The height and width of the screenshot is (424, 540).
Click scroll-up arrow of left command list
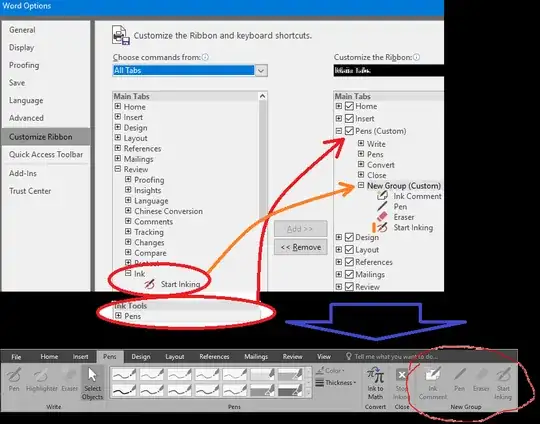(x=262, y=96)
